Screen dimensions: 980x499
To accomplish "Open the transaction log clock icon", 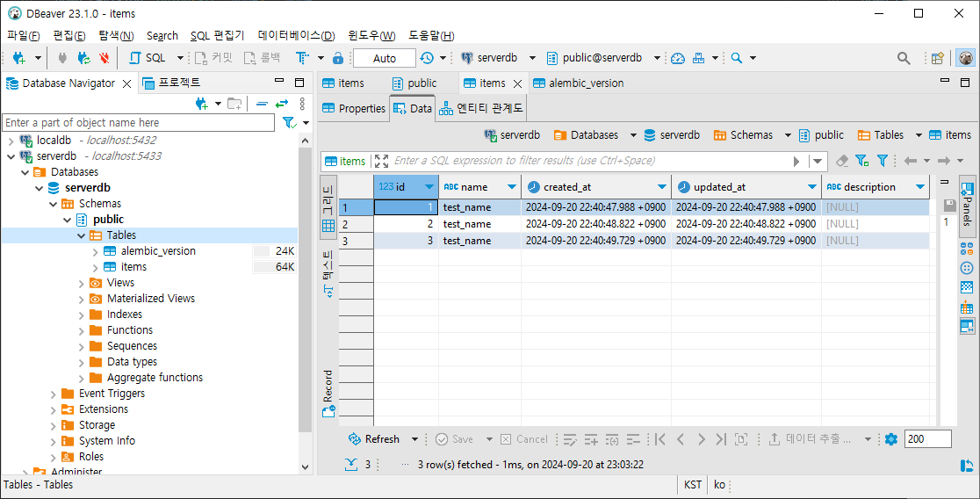I will (x=427, y=58).
